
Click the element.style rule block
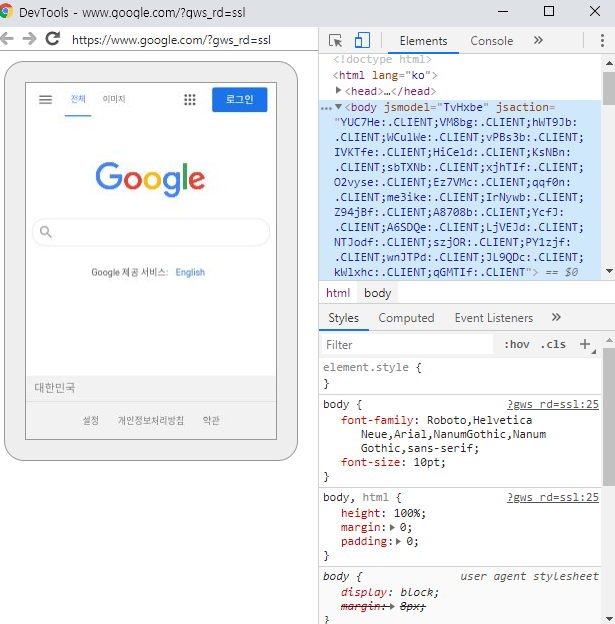coord(460,375)
